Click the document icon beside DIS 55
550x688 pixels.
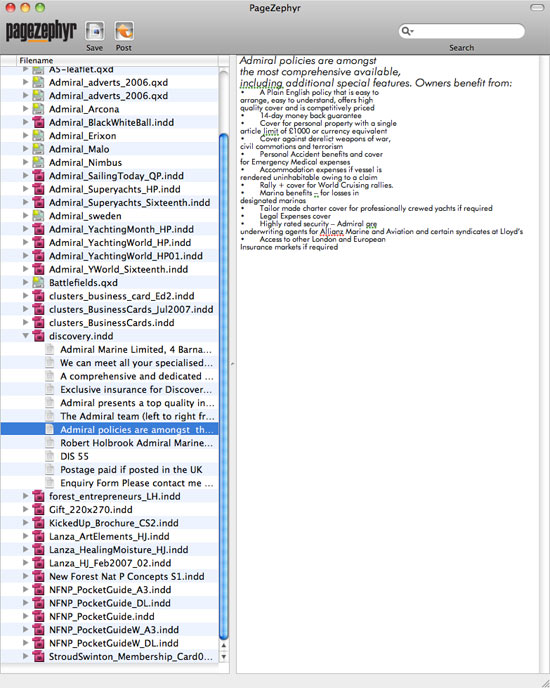tap(50, 456)
